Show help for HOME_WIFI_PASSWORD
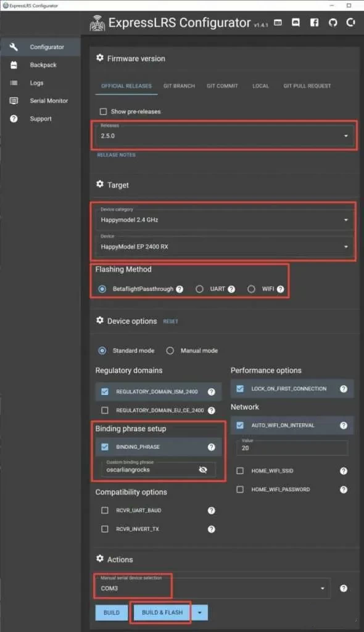 pos(344,489)
